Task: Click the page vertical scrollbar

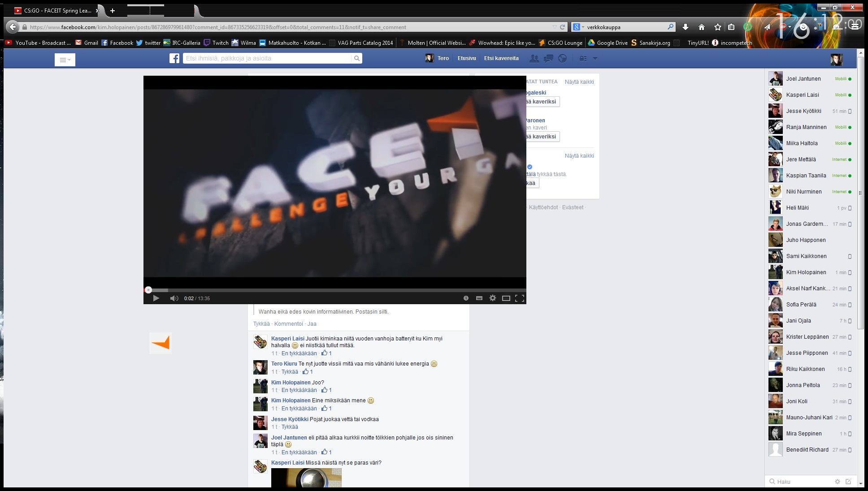Action: pyautogui.click(x=860, y=193)
